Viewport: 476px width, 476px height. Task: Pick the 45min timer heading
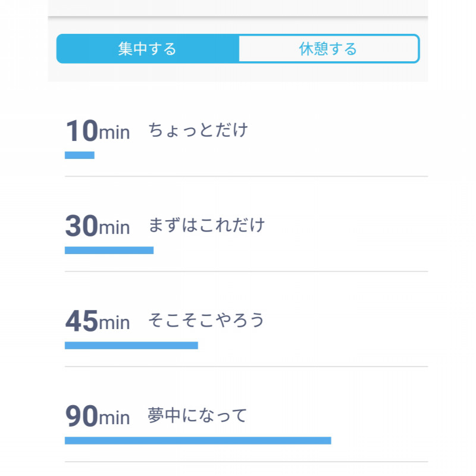pos(98,321)
